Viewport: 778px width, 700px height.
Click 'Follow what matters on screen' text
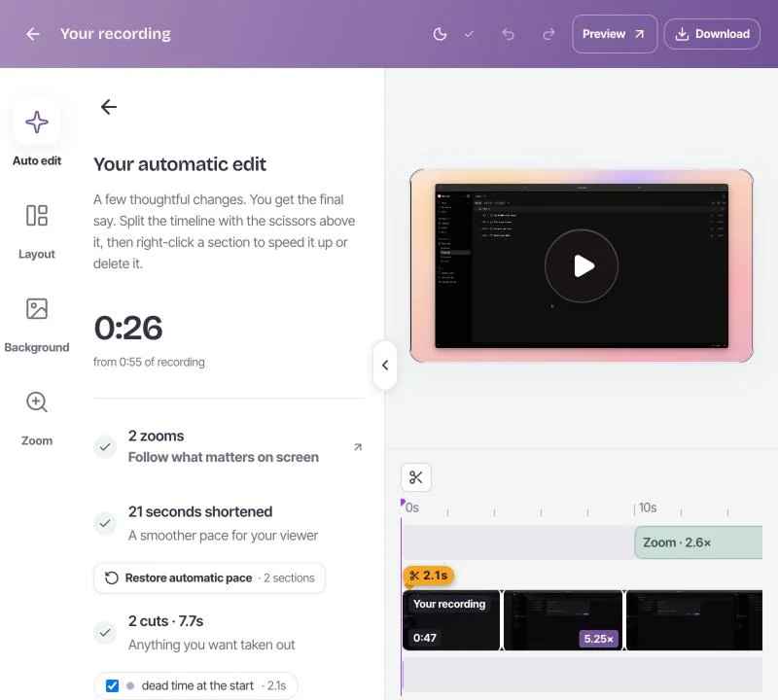(x=224, y=457)
